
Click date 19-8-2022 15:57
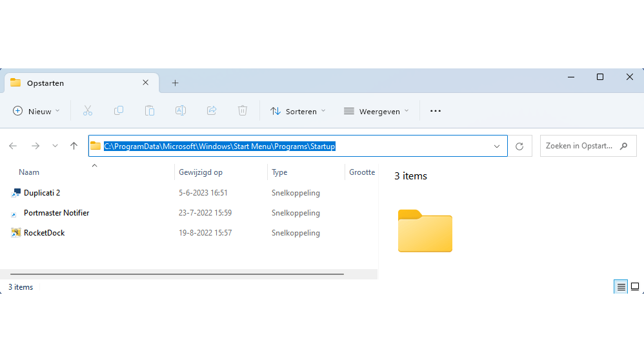(x=205, y=233)
